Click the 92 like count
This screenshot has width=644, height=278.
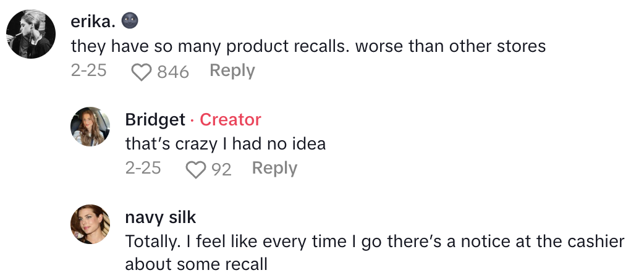(221, 169)
